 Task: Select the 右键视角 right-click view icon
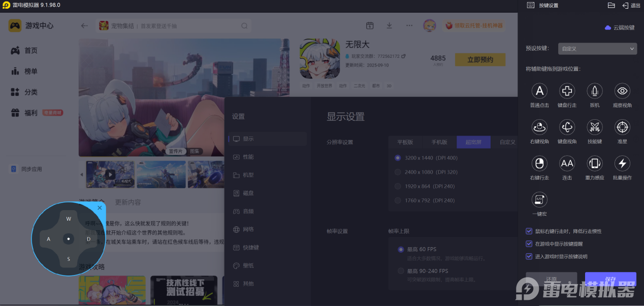pyautogui.click(x=539, y=127)
